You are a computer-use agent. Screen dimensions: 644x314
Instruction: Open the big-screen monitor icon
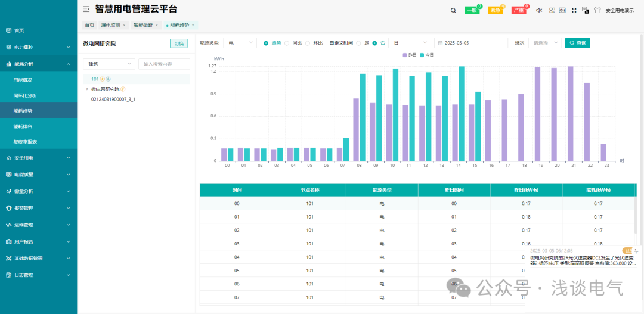tap(563, 10)
